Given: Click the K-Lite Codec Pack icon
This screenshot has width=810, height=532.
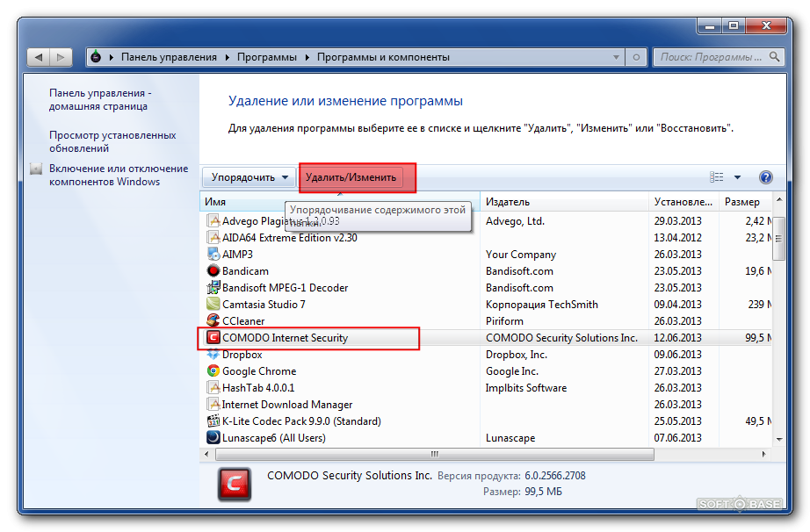Looking at the screenshot, I should pyautogui.click(x=213, y=421).
